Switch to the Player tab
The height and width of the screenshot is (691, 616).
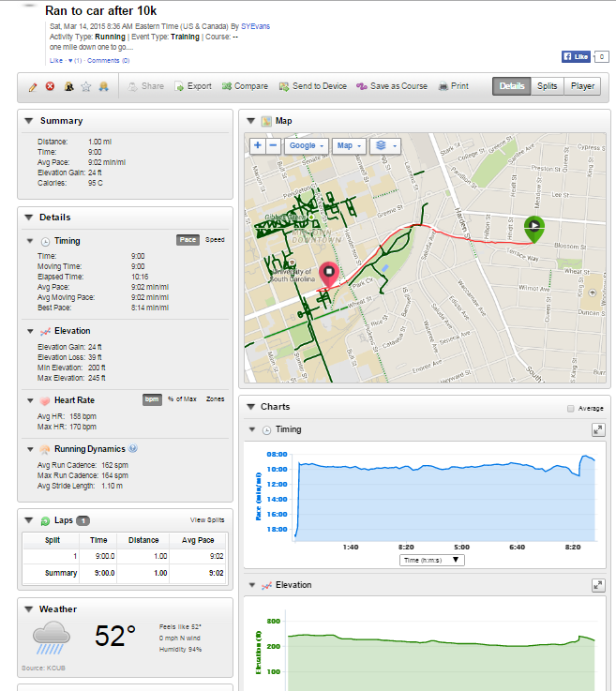pos(581,86)
